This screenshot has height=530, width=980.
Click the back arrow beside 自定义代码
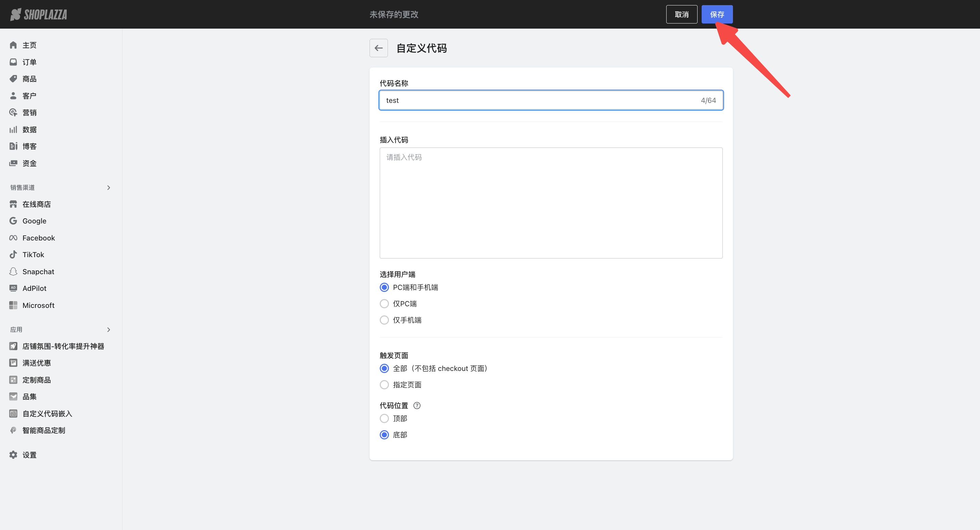378,48
